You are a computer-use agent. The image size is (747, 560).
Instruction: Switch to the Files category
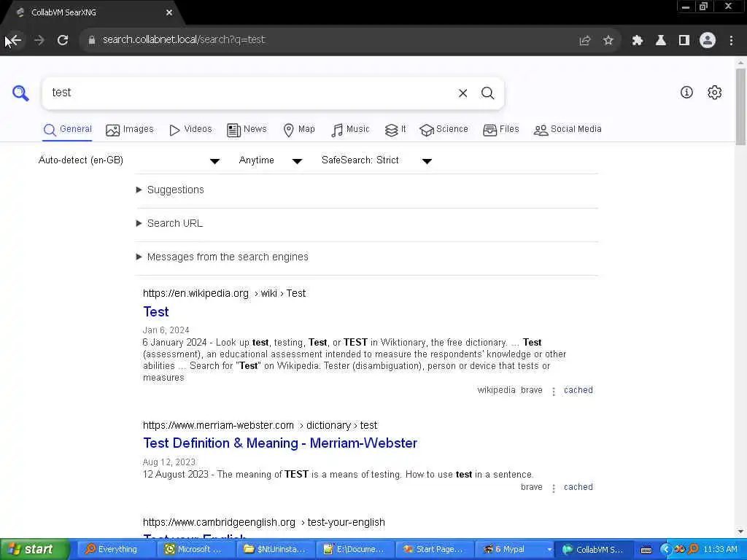[500, 130]
